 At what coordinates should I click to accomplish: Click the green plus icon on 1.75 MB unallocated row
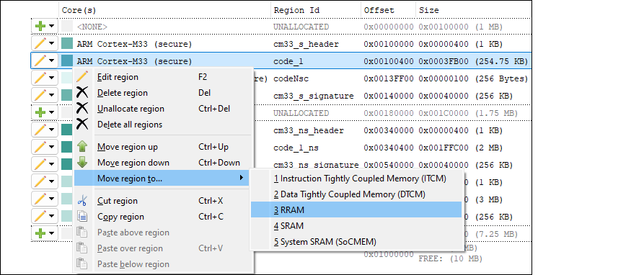tap(40, 112)
